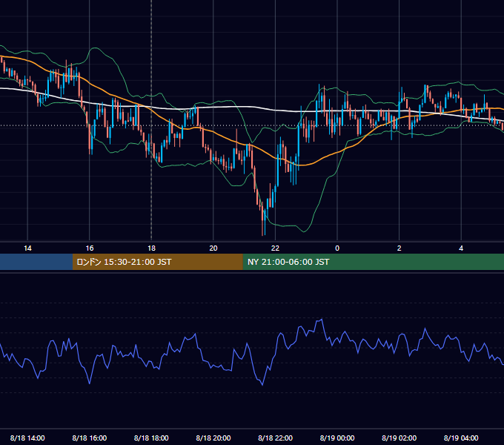Image resolution: width=504 pixels, height=445 pixels.
Task: Click the 8/19 00:00 date label
Action: pos(337,438)
